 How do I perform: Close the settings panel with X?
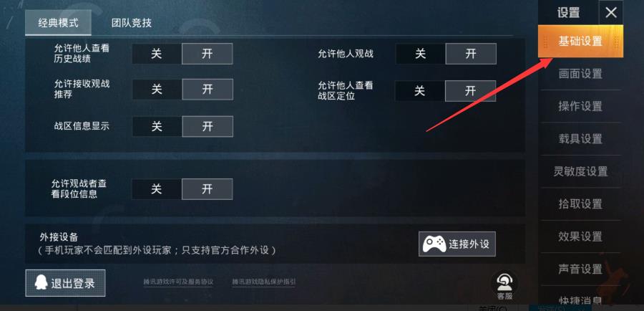(x=611, y=13)
